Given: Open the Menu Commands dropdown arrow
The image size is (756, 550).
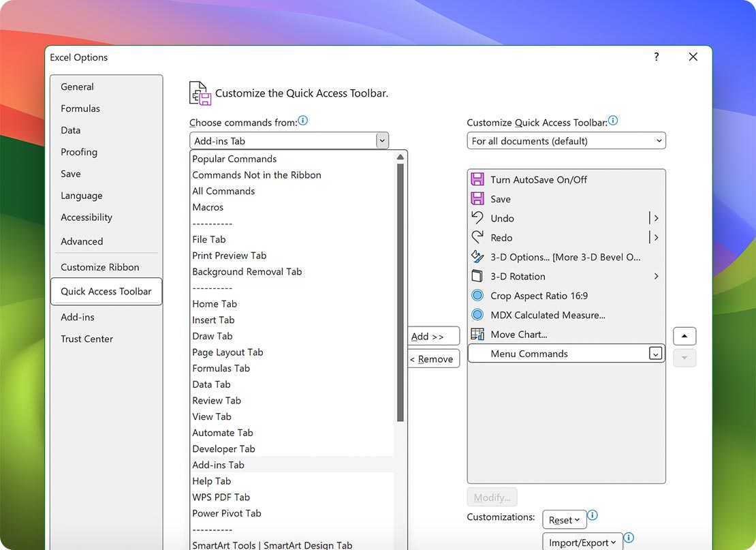Looking at the screenshot, I should [656, 353].
